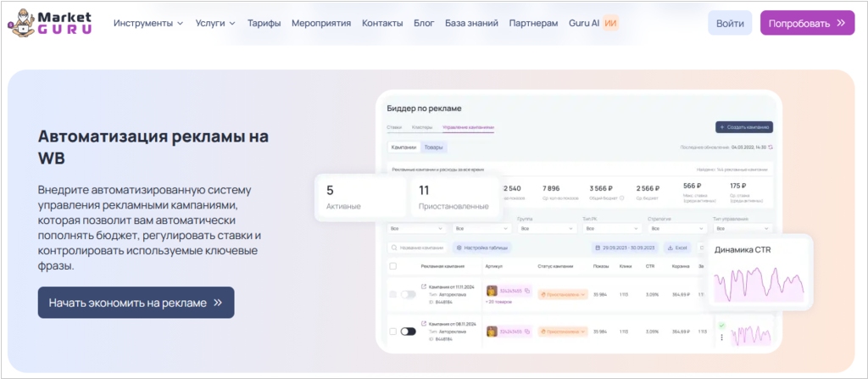Click the Market Guru logo

48,23
